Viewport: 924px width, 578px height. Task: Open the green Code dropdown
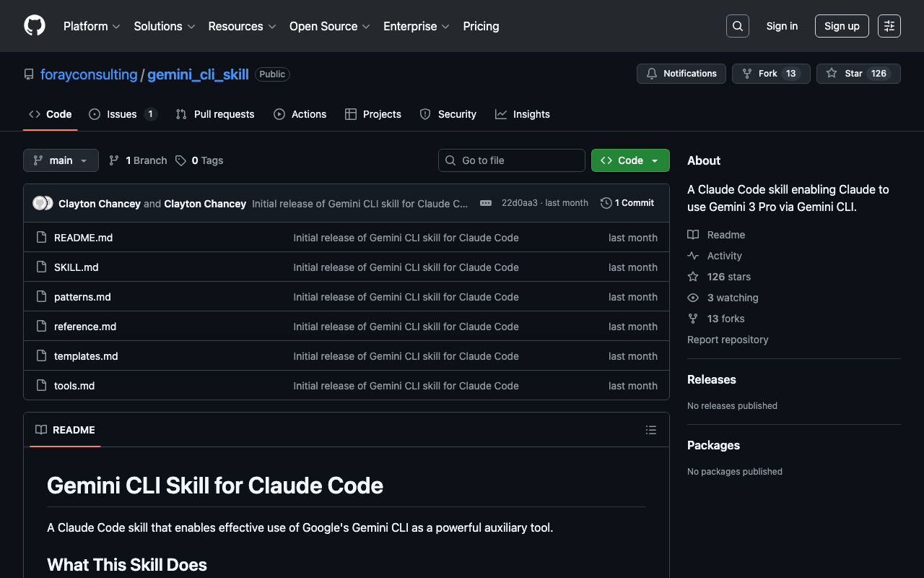pos(629,160)
